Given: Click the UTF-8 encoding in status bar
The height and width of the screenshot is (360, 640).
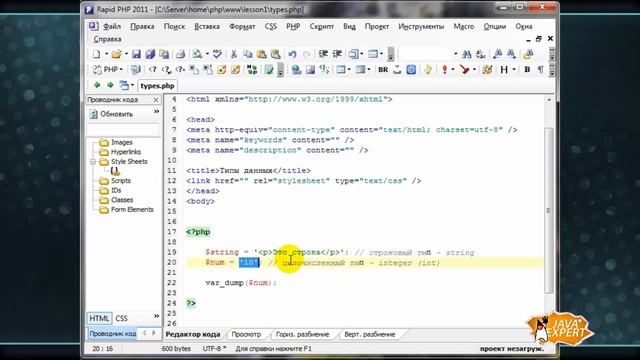Looking at the screenshot, I should 214,349.
